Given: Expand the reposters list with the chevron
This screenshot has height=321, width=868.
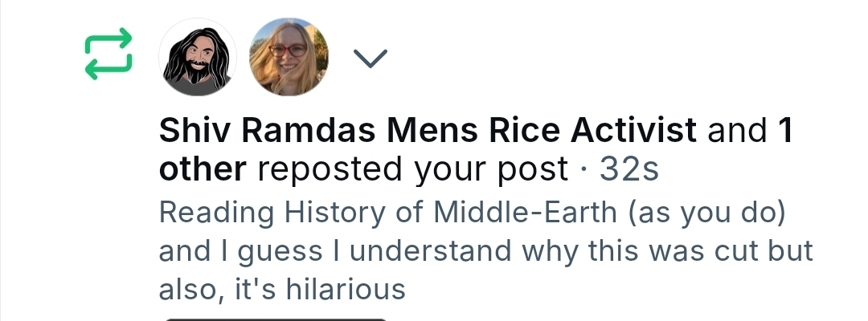Looking at the screenshot, I should (371, 58).
